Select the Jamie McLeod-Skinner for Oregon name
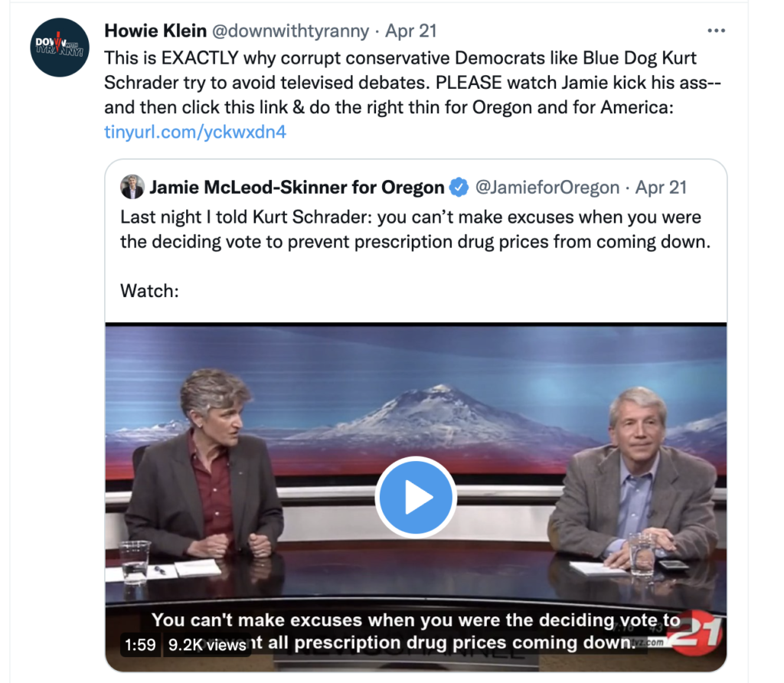784x683 pixels. [x=297, y=188]
